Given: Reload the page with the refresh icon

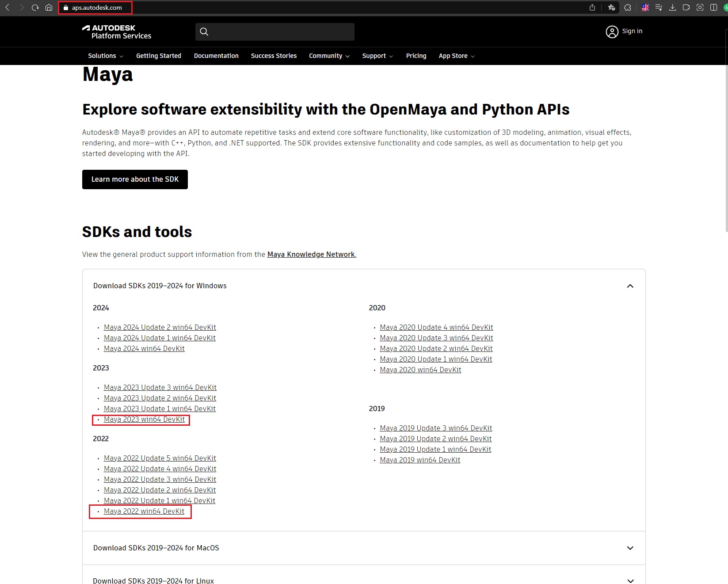Looking at the screenshot, I should pos(35,8).
